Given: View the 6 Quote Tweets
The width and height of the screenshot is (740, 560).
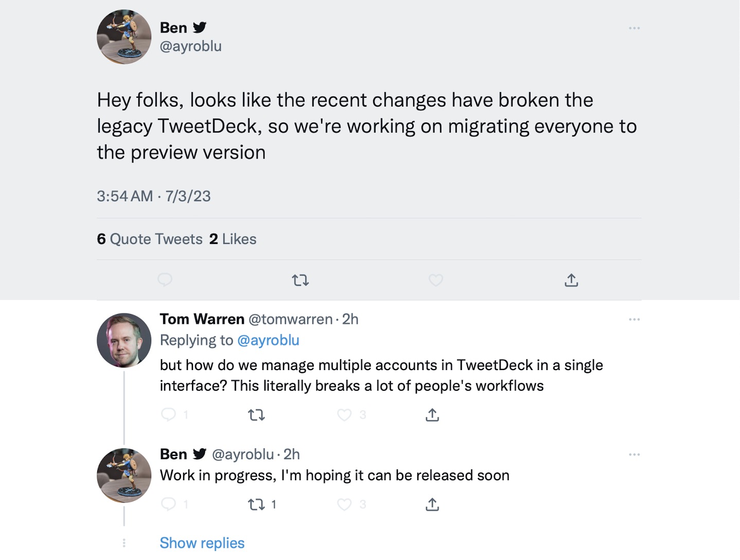Looking at the screenshot, I should pos(150,239).
